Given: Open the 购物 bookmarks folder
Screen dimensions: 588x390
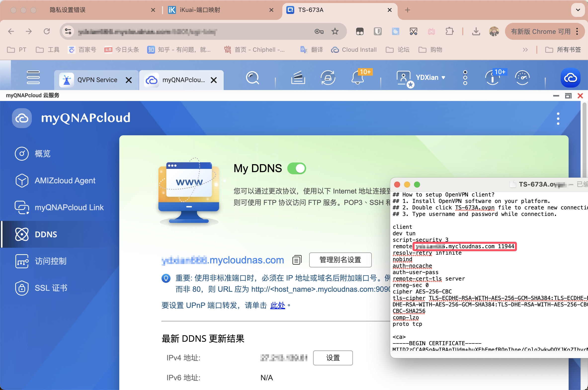Looking at the screenshot, I should coord(430,50).
